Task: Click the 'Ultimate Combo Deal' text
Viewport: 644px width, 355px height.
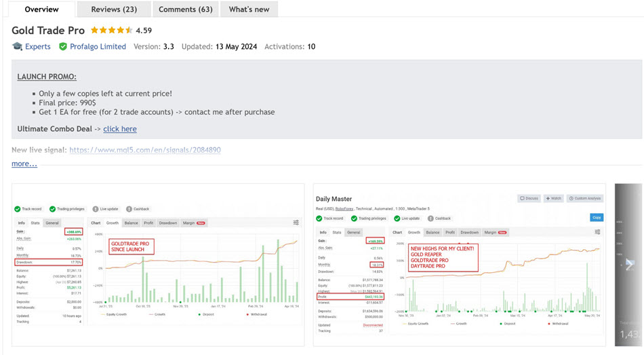Action: (55, 129)
